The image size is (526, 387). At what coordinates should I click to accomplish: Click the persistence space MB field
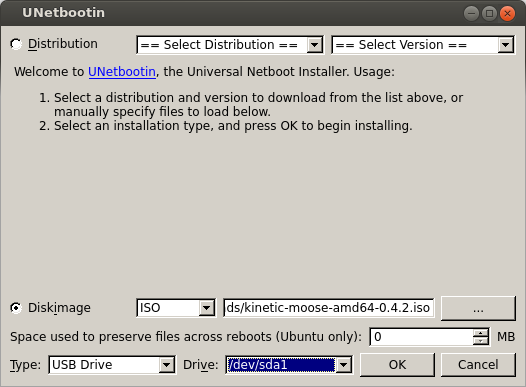coord(422,336)
